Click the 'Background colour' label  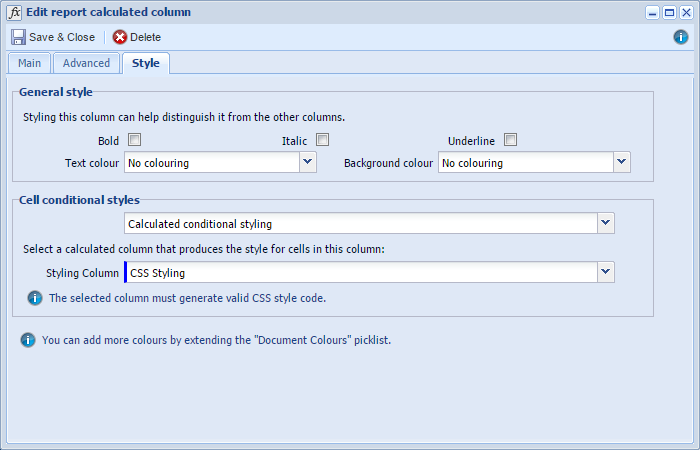(388, 163)
